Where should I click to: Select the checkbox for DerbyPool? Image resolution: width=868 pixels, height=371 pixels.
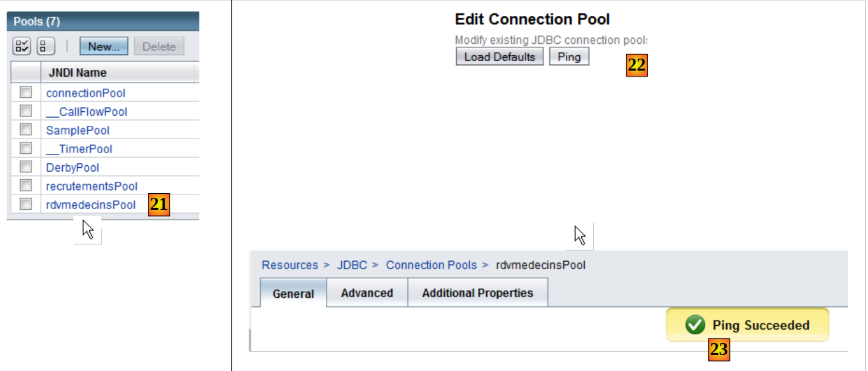26,167
